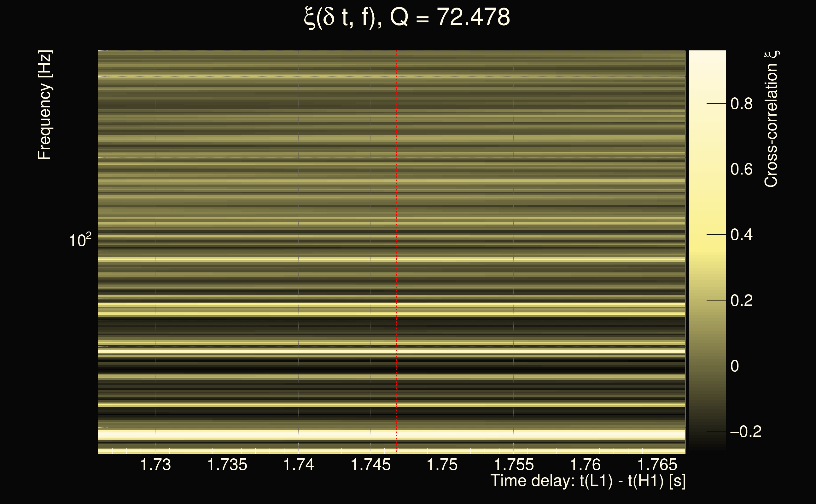The width and height of the screenshot is (816, 504).
Task: Click the 0.2 colorbar tick label
Action: tap(741, 301)
